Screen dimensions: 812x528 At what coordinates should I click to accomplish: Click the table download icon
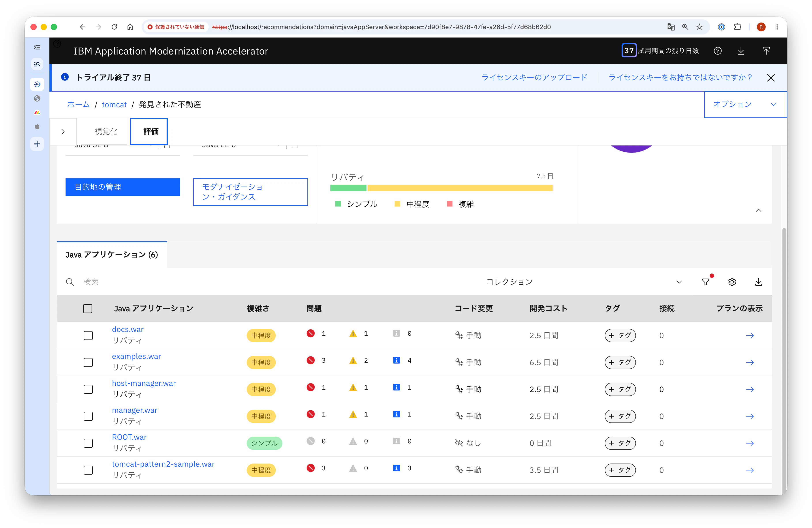point(758,282)
